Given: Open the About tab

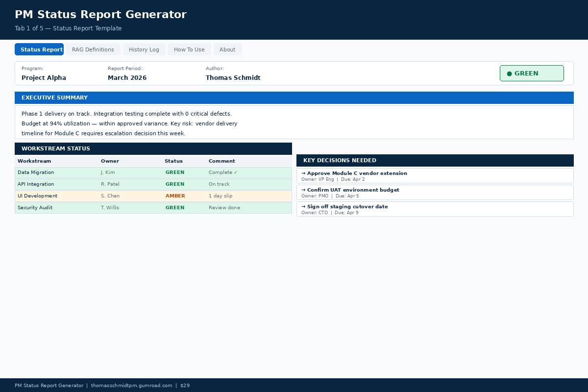Looking at the screenshot, I should [227, 49].
